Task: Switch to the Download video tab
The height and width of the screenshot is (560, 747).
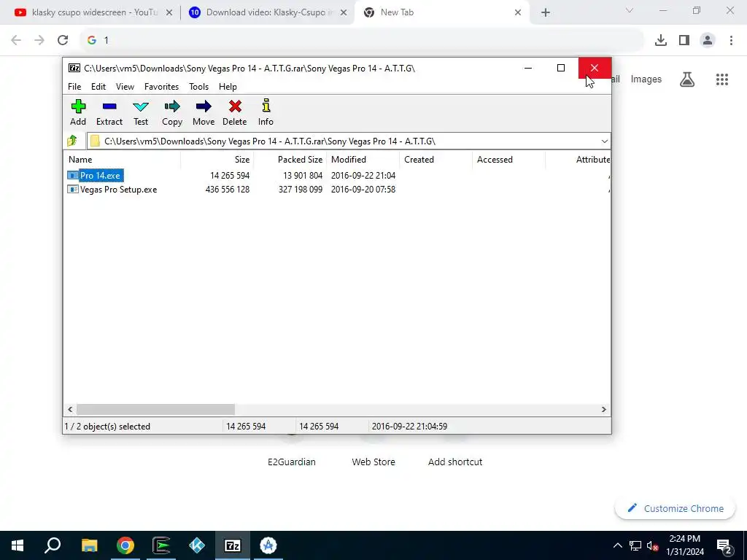Action: point(269,12)
